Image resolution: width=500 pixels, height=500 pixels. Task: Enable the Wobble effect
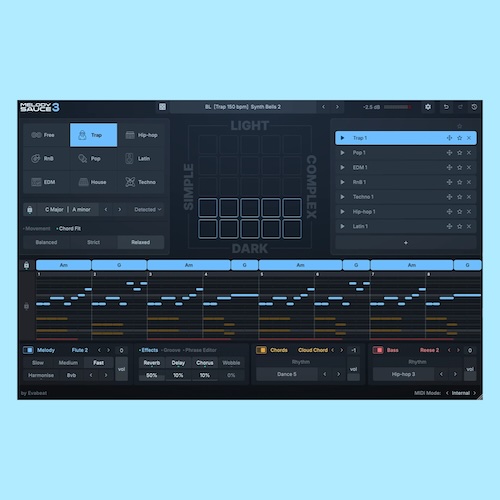(231, 363)
